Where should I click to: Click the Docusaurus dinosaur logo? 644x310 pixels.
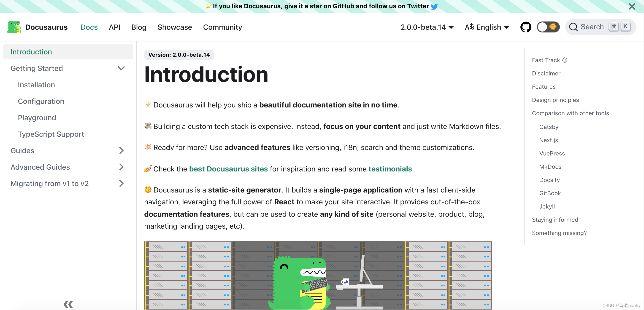(14, 27)
